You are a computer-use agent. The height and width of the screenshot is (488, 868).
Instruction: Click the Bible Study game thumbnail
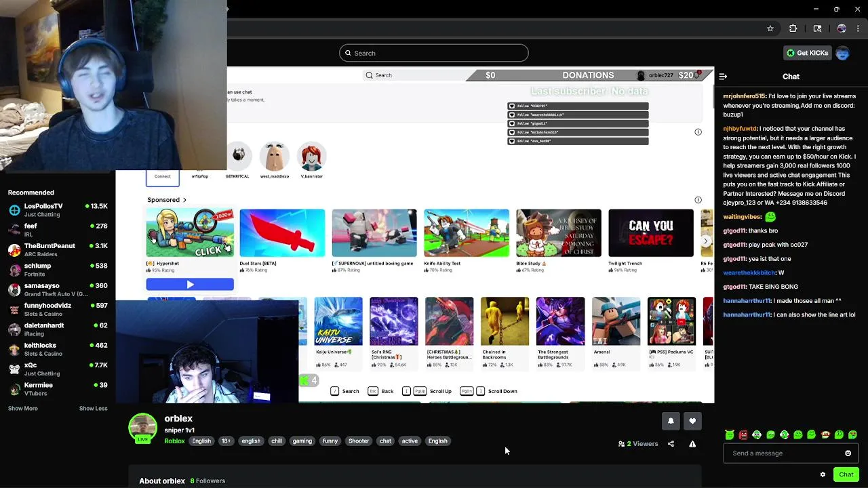559,233
